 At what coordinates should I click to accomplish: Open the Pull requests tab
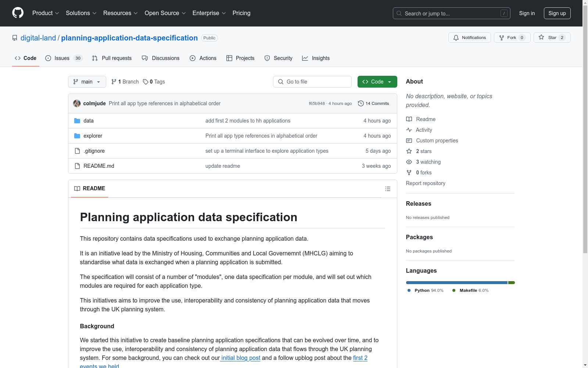pos(112,58)
